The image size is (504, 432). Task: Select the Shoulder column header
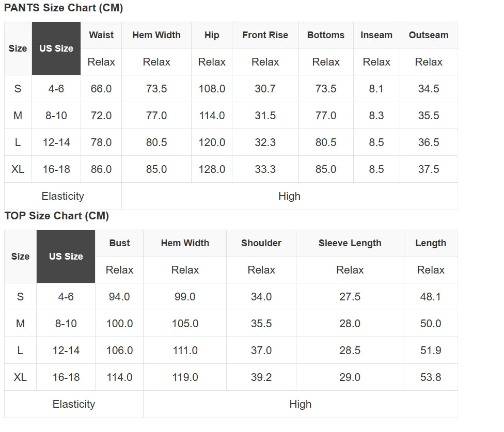[261, 243]
